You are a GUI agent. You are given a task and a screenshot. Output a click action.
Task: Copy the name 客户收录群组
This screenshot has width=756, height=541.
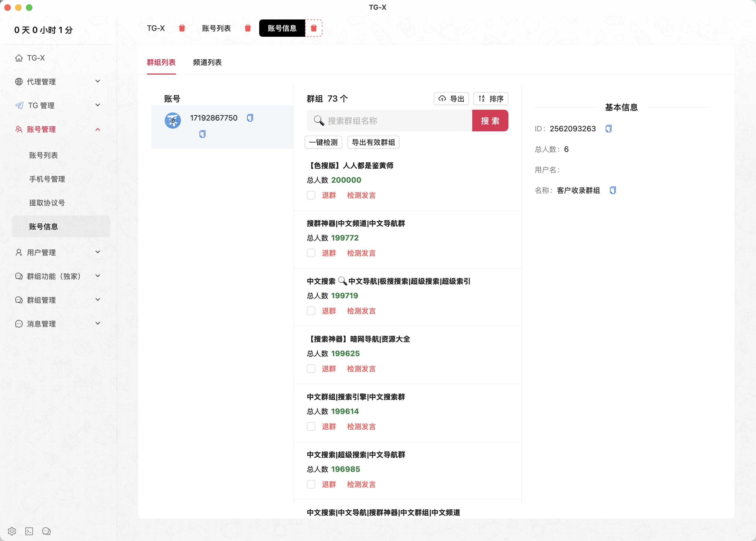(613, 190)
